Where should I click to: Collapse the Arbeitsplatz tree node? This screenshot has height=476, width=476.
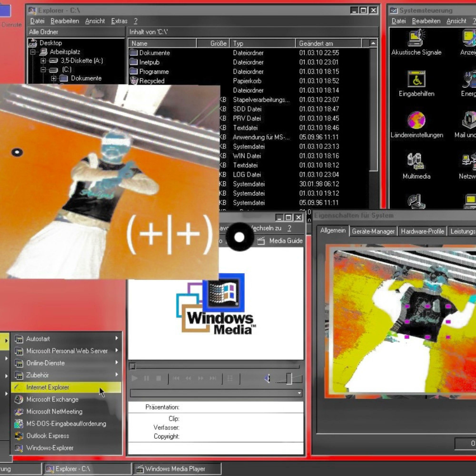pyautogui.click(x=33, y=52)
